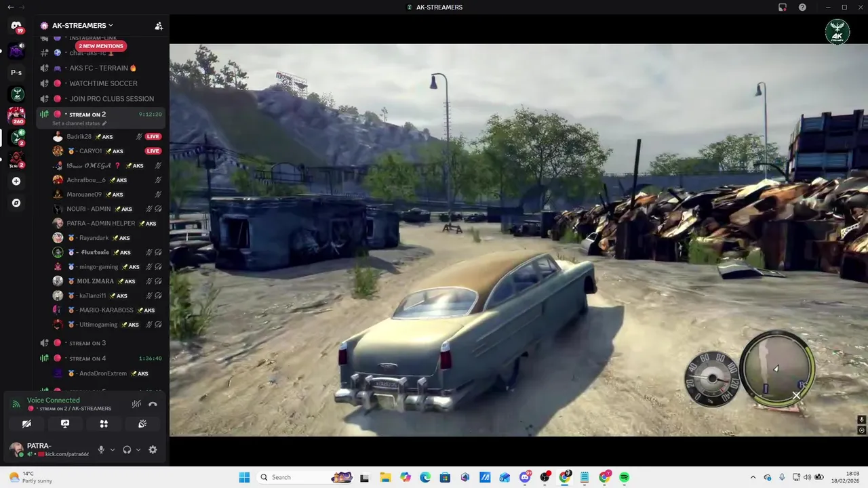Open headphone output device dropdown arrow

[x=138, y=449]
